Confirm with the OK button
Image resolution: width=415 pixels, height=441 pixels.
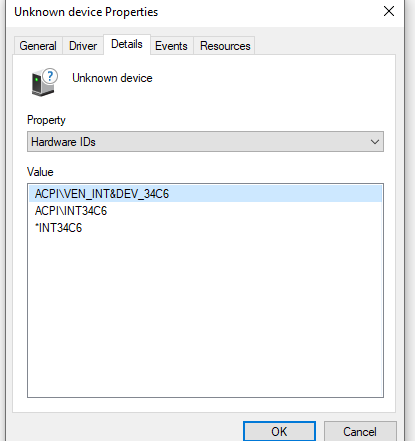pos(279,431)
